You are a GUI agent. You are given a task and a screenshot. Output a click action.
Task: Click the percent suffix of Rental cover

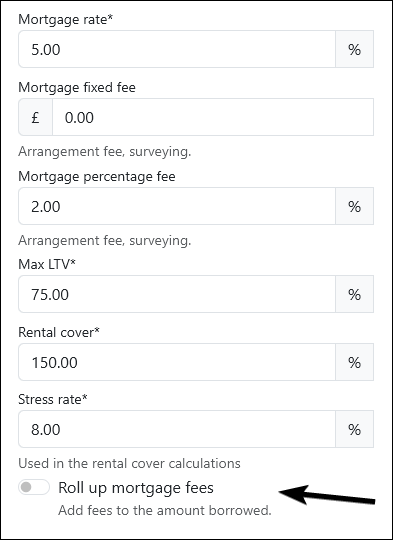354,362
